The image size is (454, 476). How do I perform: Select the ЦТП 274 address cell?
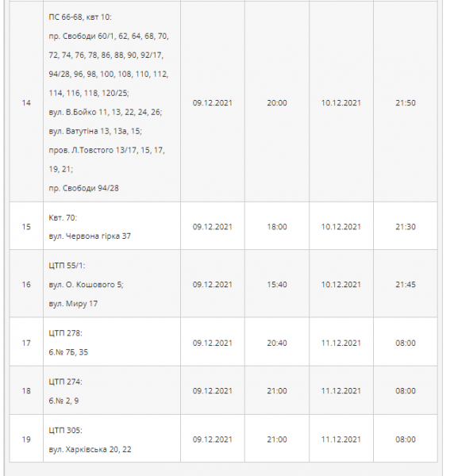click(112, 390)
